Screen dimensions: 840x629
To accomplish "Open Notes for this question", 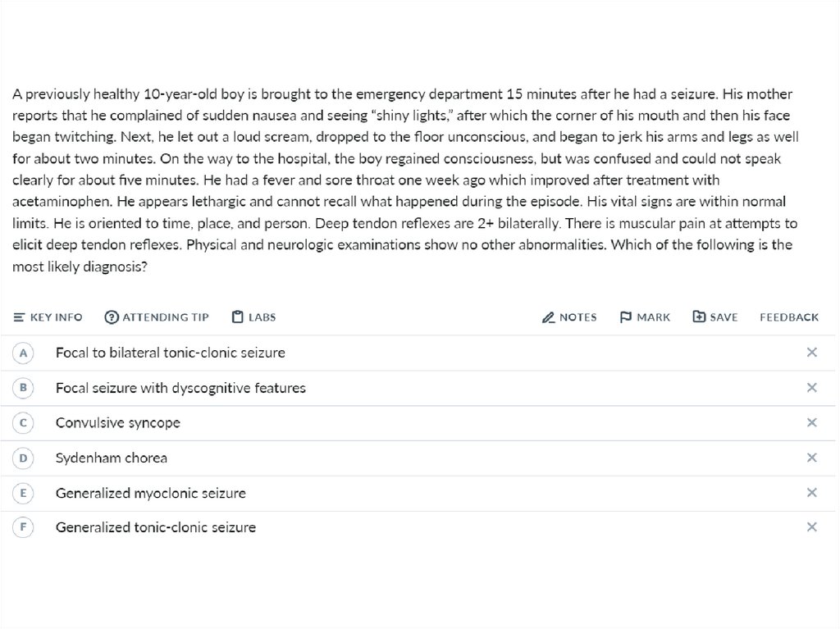I will (569, 317).
